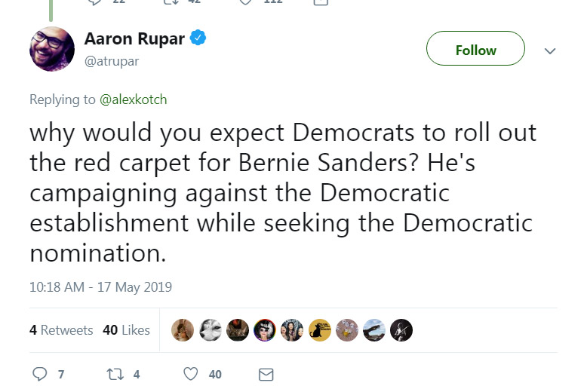Screen dimensions: 584x392
Task: Follow Aaron Rupar
Action: pyautogui.click(x=475, y=50)
